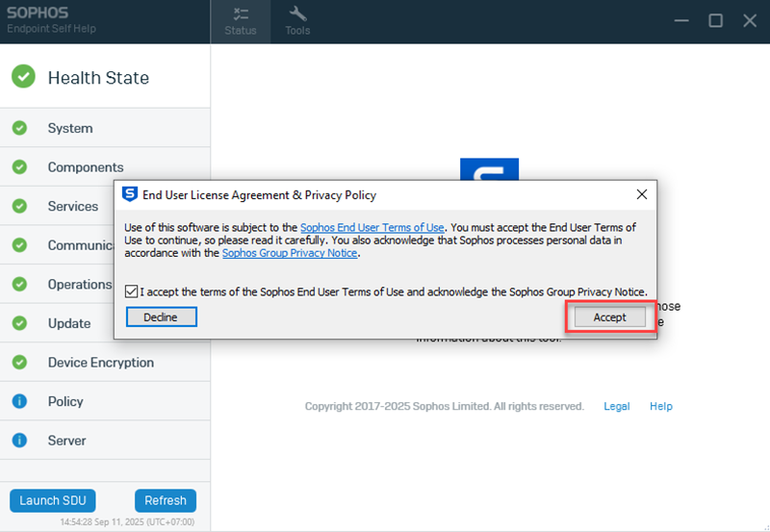Open the Help link
Screen dimensions: 770x532
coord(661,406)
